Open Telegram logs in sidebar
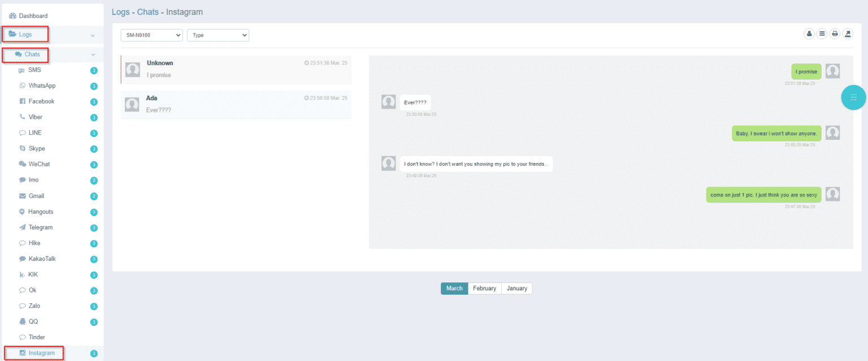The width and height of the screenshot is (868, 361). 40,227
